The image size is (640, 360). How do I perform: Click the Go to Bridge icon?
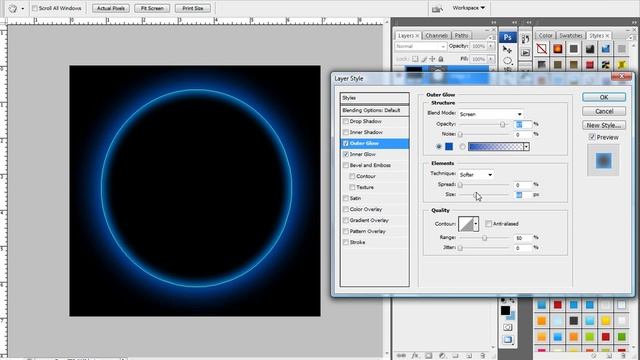click(x=437, y=9)
